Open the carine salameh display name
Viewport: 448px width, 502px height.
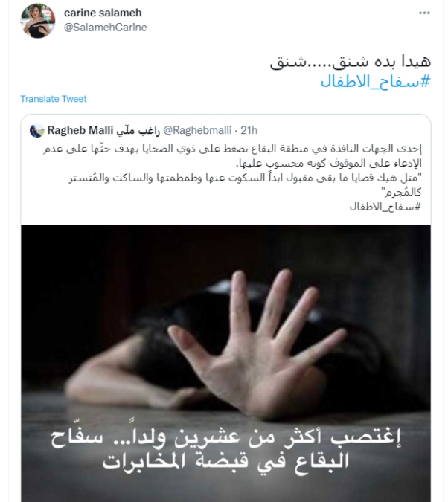pyautogui.click(x=103, y=13)
